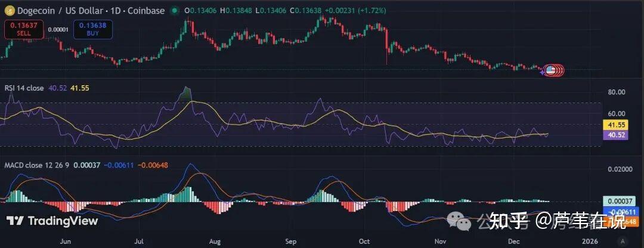Click the Dogecoin coin logo icon

pyautogui.click(x=8, y=11)
